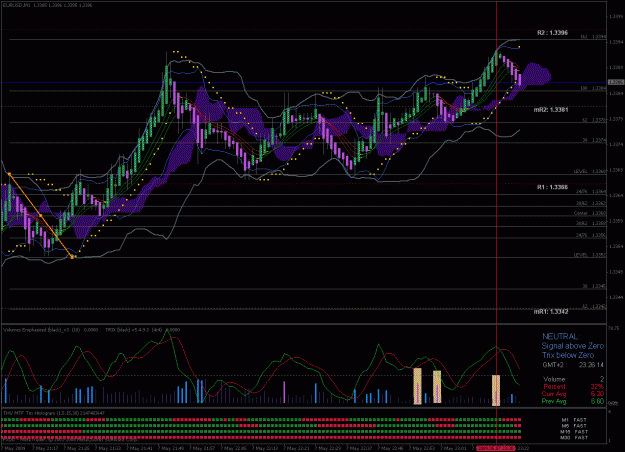Select the mR2: 1.3381 pivot label
Image resolution: width=625 pixels, height=452 pixels.
tap(551, 110)
